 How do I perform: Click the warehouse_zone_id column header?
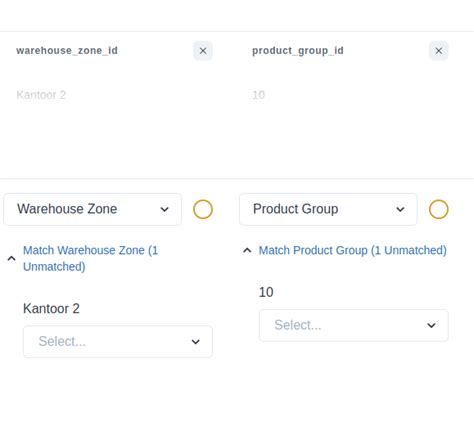tap(67, 51)
